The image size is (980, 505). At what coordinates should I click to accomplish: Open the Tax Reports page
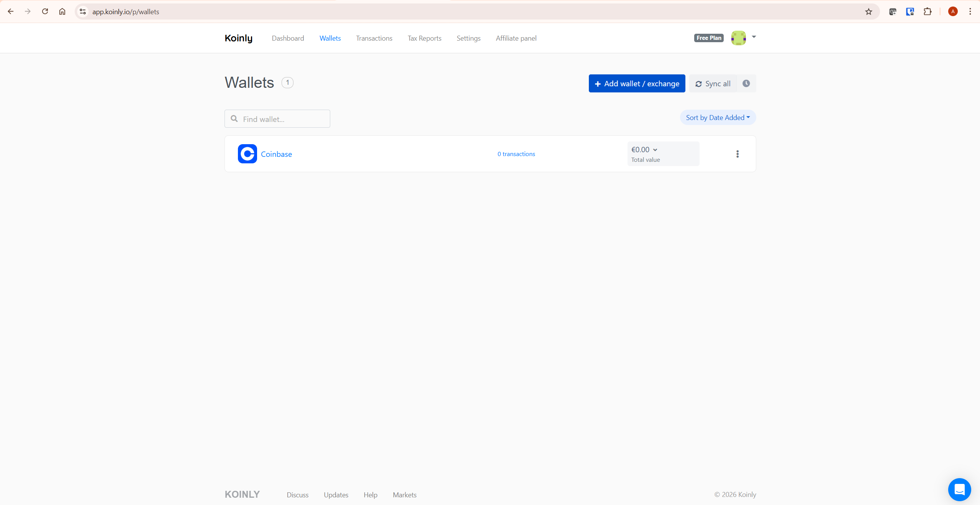pos(424,38)
